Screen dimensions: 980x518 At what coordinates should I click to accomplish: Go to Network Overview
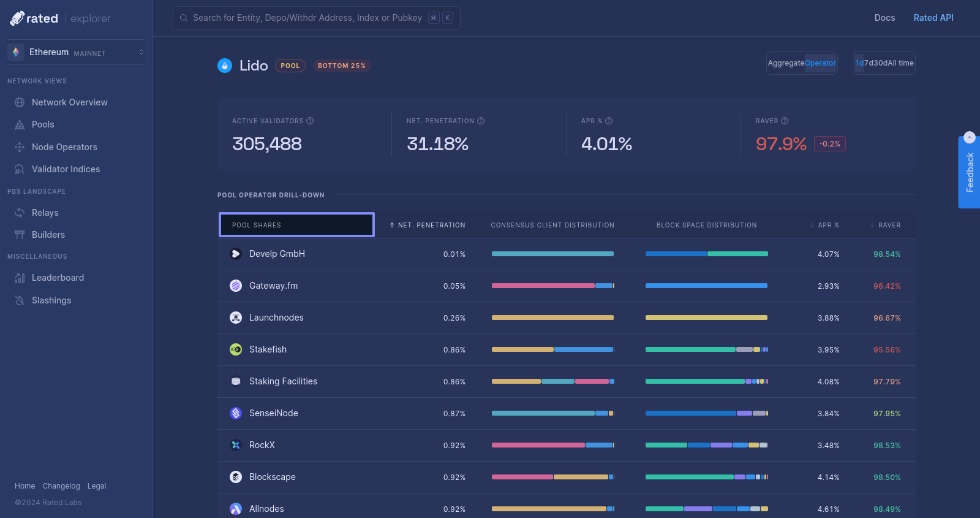[69, 102]
